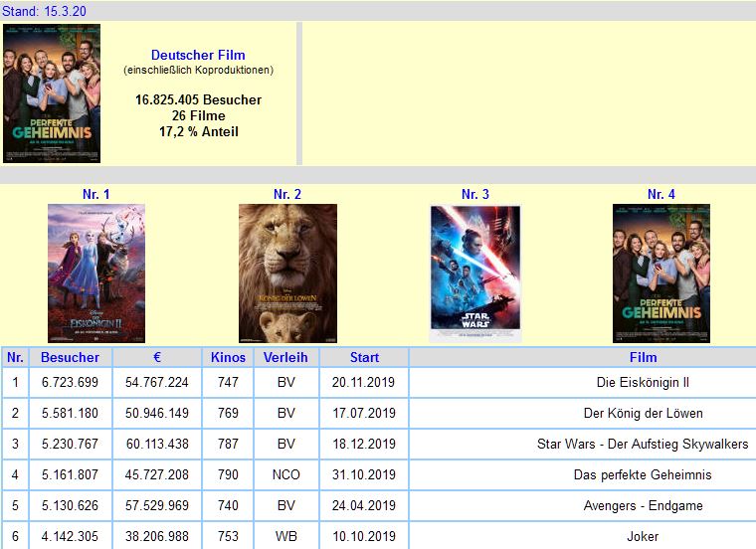Click the poster under the Nr. 4 heading
The height and width of the screenshot is (549, 756).
661,274
